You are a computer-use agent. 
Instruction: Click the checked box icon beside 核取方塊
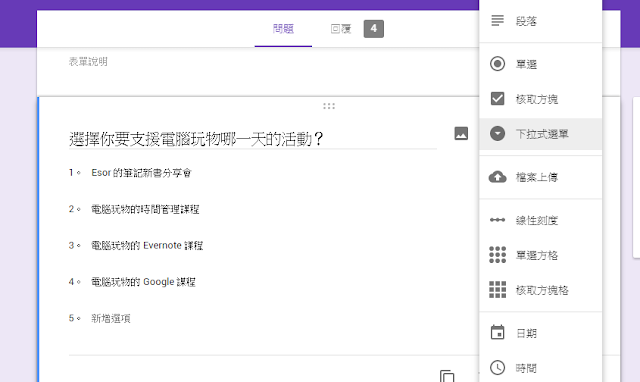click(x=498, y=99)
